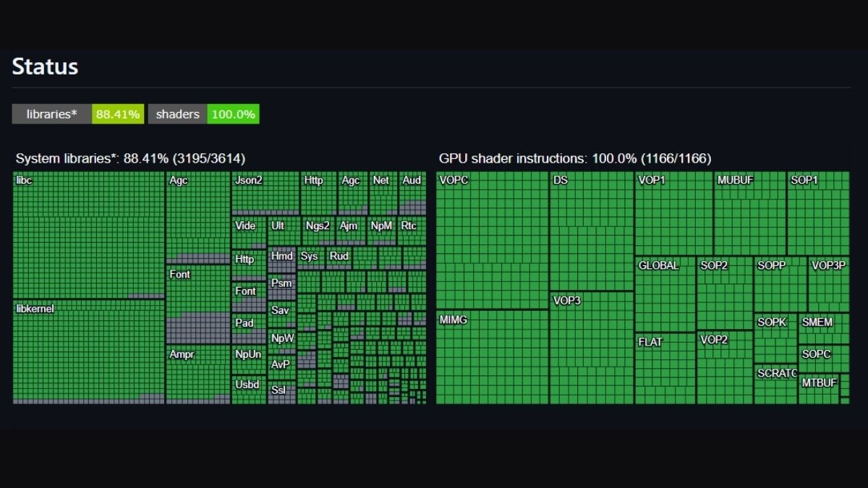Viewport: 868px width, 488px height.
Task: Open the NpUn library block
Action: (249, 360)
